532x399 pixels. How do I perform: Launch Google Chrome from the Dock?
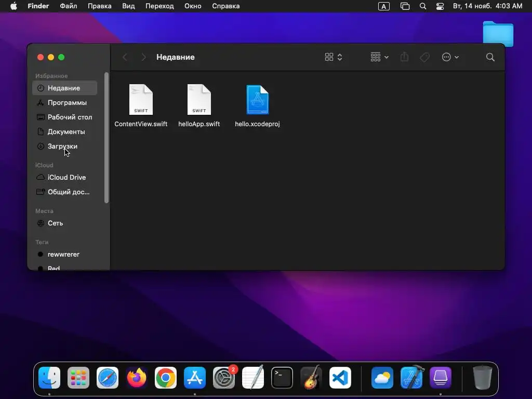coord(166,378)
